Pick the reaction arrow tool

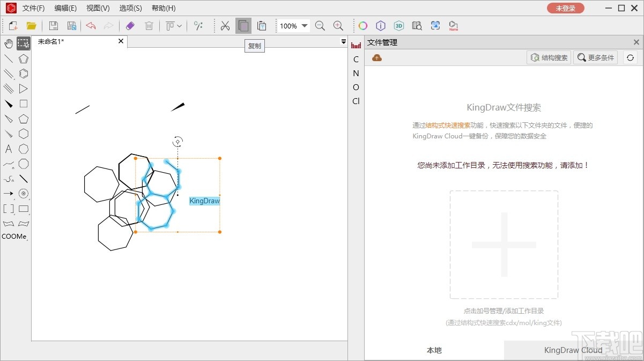click(8, 194)
